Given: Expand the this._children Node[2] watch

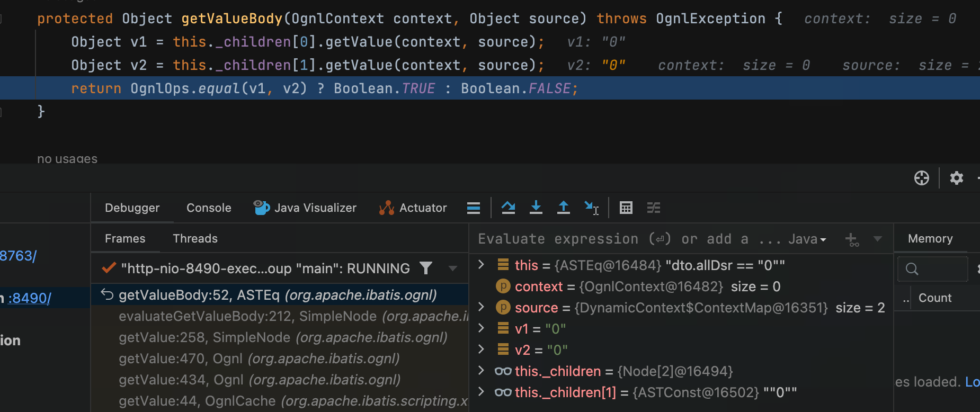Looking at the screenshot, I should pos(481,370).
